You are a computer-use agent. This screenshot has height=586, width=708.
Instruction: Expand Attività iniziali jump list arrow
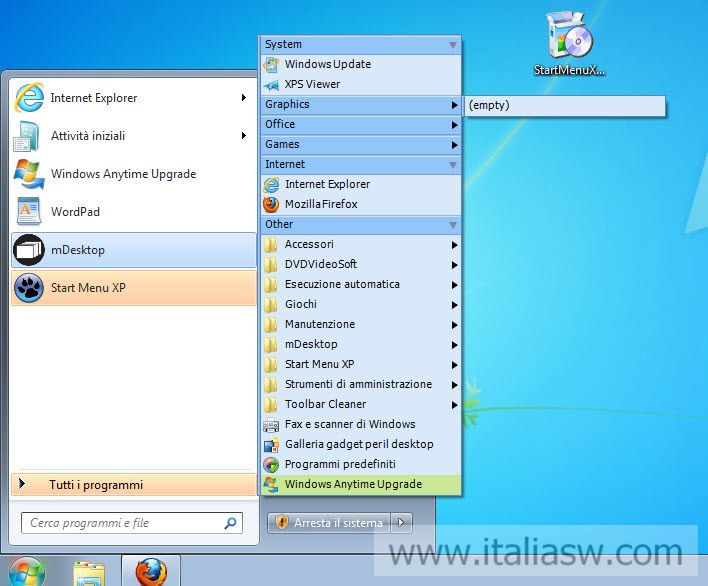(244, 135)
